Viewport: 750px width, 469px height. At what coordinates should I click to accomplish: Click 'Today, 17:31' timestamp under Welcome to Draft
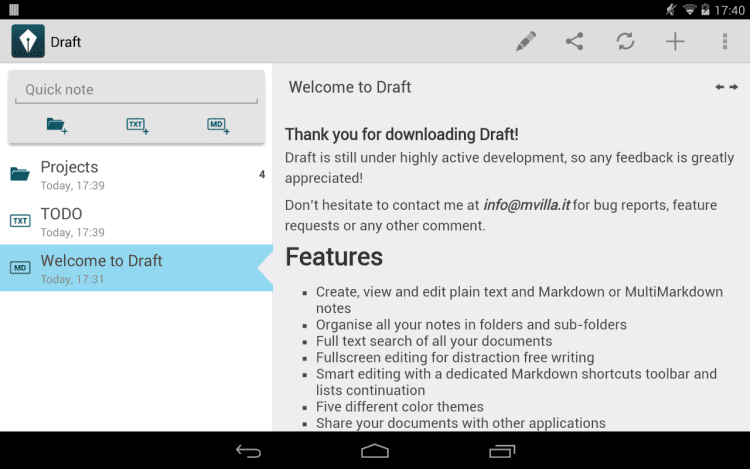(72, 279)
